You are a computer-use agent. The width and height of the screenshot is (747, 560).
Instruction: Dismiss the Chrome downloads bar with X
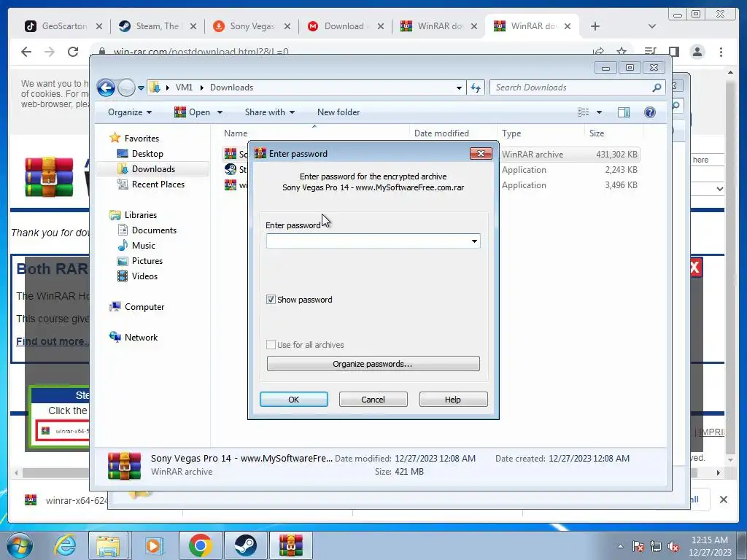[723, 499]
